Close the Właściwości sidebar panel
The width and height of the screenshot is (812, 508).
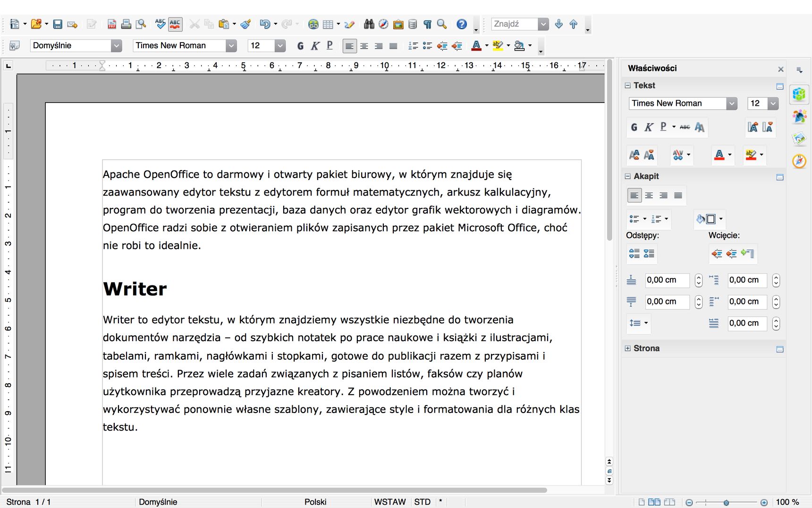[x=781, y=69]
